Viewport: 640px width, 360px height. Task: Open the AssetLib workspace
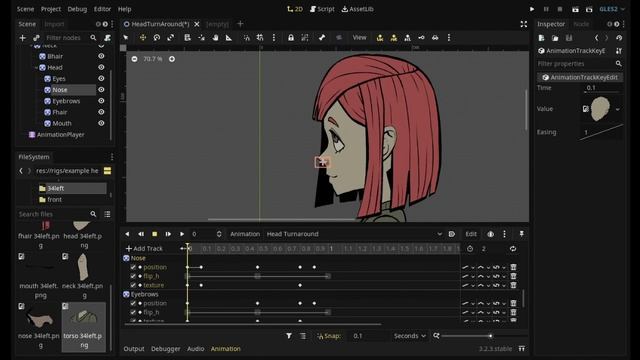[x=357, y=9]
